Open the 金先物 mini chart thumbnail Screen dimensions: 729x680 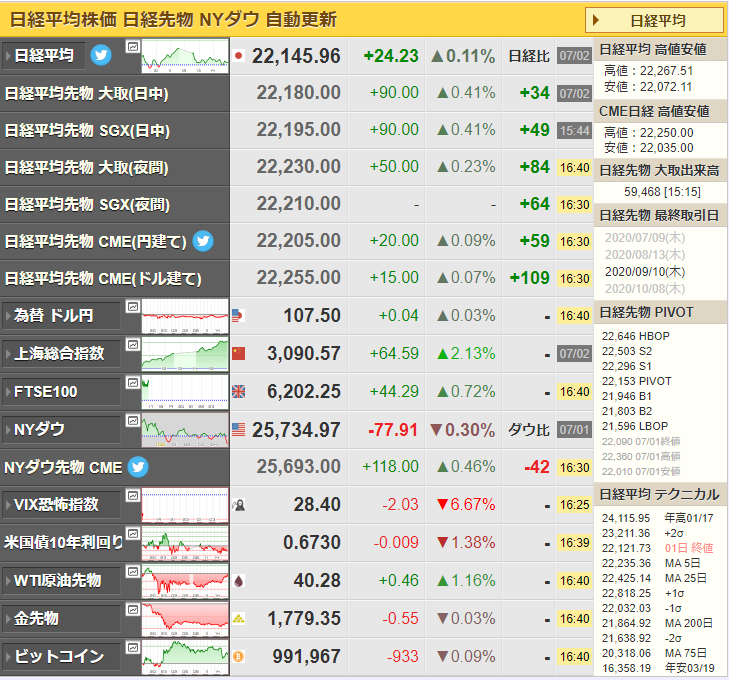(185, 619)
